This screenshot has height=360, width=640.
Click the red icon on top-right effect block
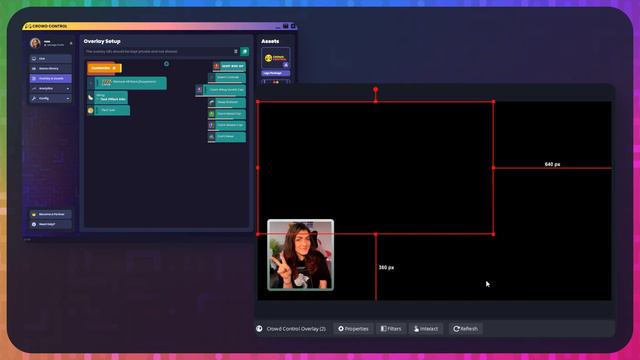216,66
